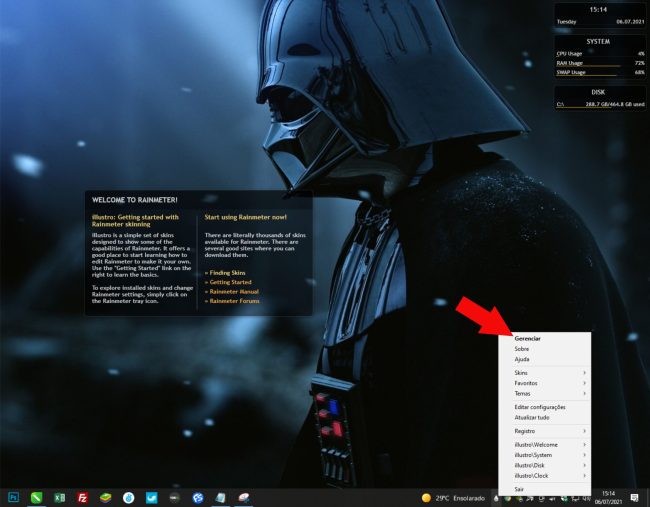The height and width of the screenshot is (507, 650).
Task: Click the green app icon beside Photoshop
Action: 36,497
